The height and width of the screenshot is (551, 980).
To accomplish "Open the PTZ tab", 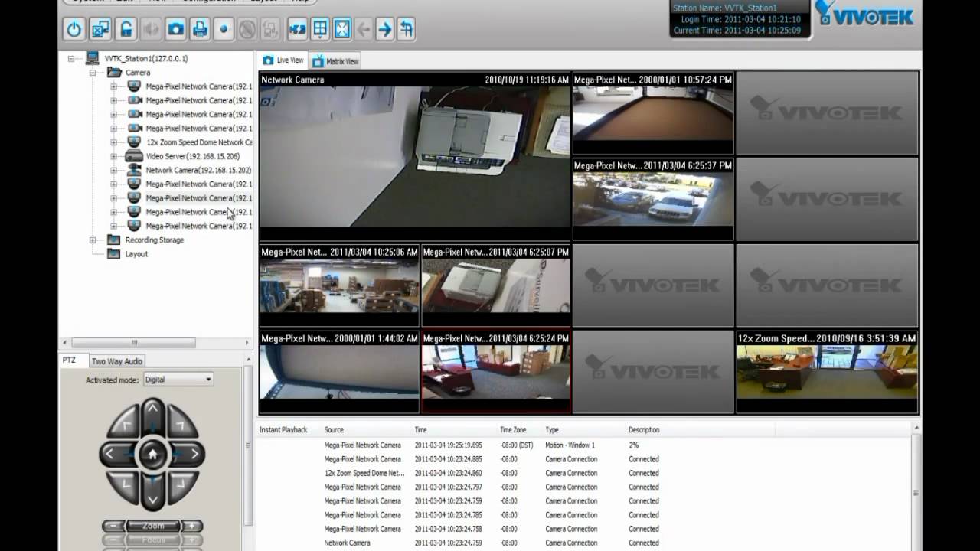I will tap(70, 360).
